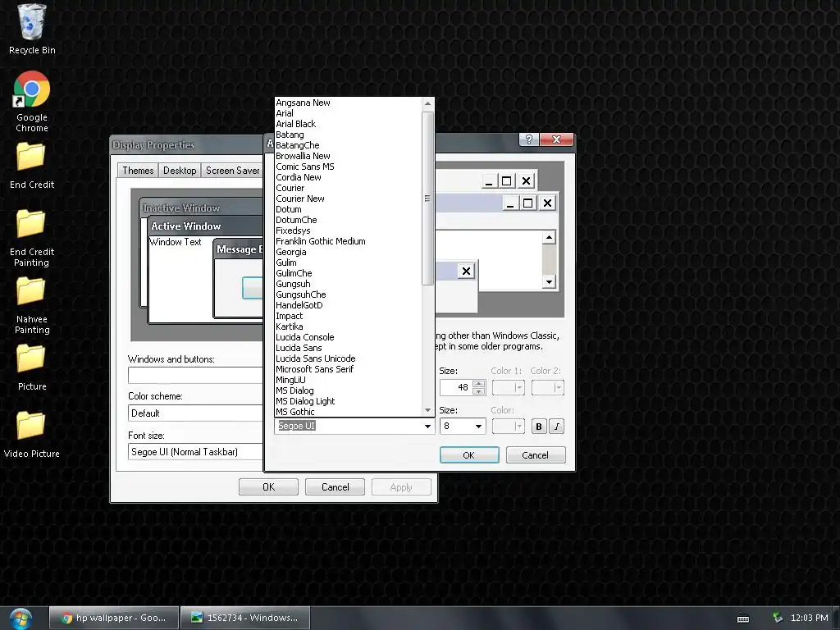
Task: Select the End Credit folder icon
Action: click(x=32, y=165)
